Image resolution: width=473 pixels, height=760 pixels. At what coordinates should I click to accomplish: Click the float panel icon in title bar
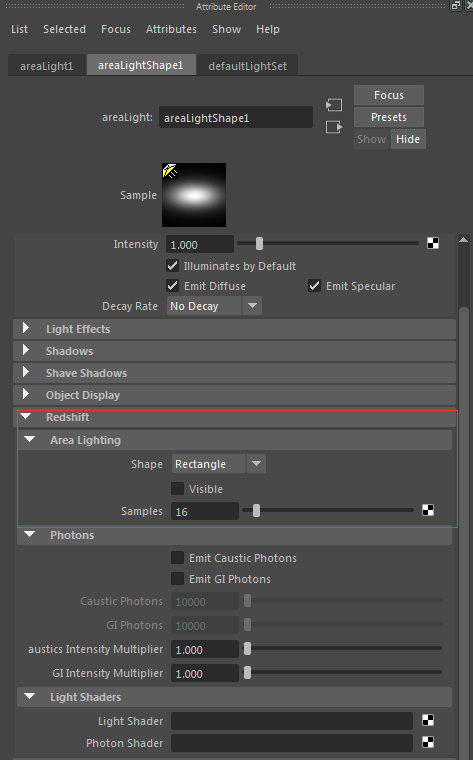(x=456, y=6)
